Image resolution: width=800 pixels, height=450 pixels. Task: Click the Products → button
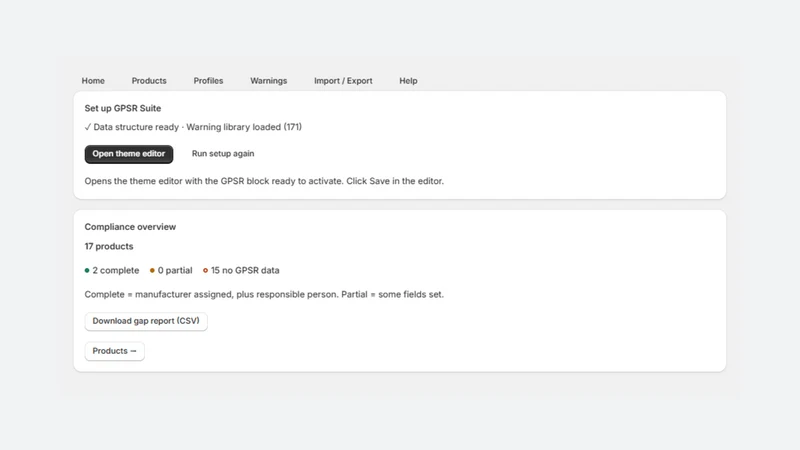[x=114, y=351]
